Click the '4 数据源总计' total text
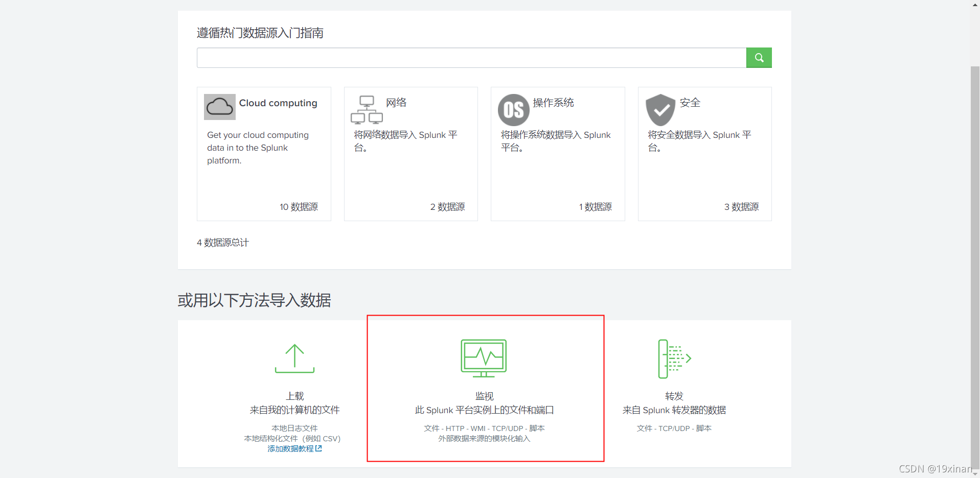 click(x=223, y=243)
